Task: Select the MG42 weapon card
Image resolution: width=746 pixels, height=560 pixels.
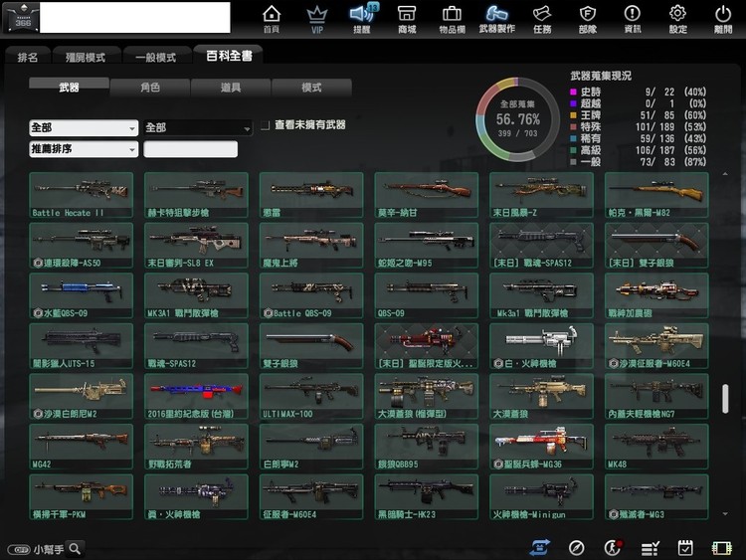Action: tap(81, 447)
